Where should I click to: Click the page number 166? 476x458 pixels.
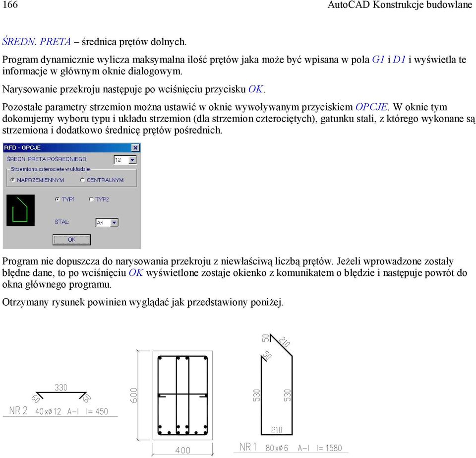click(10, 4)
